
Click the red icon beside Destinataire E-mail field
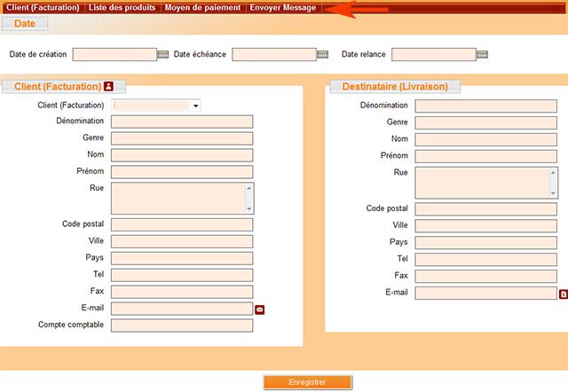click(564, 294)
